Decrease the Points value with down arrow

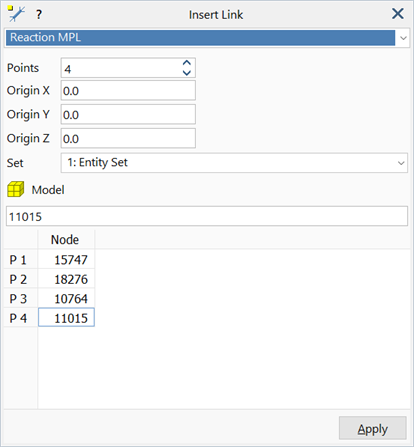pyautogui.click(x=187, y=73)
